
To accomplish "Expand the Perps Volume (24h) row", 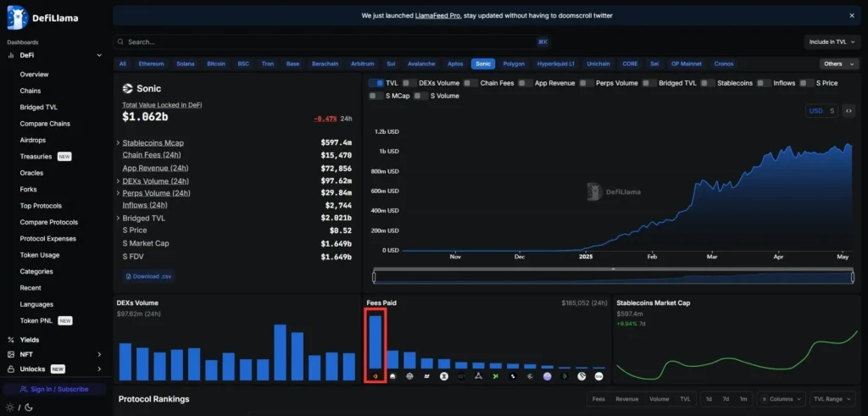I will pyautogui.click(x=119, y=193).
